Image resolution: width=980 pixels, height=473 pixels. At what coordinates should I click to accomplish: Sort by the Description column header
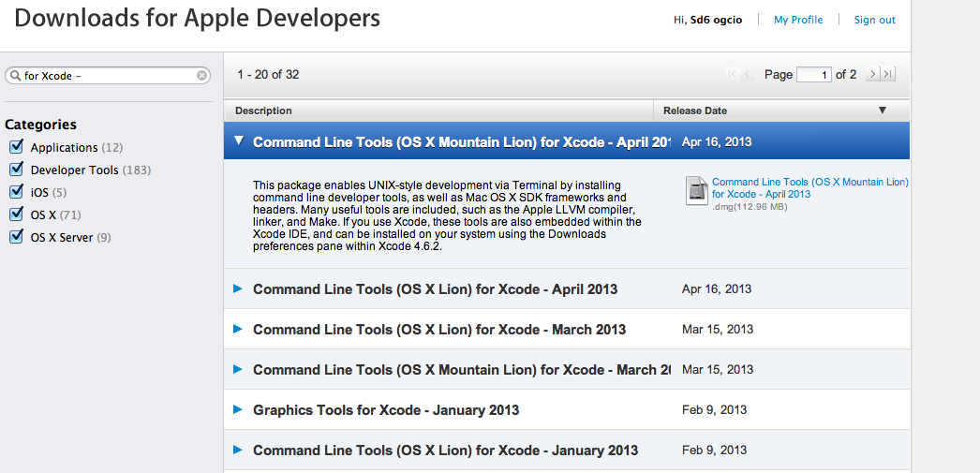click(264, 111)
